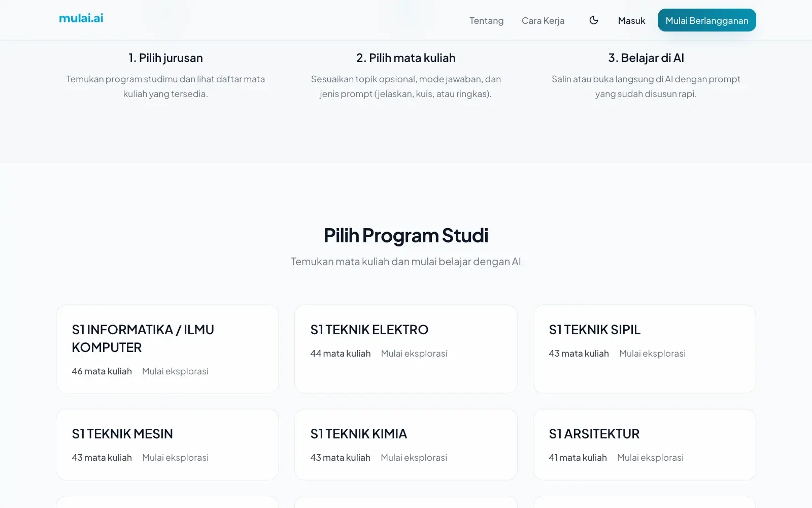Open the Tentang nav link

pyautogui.click(x=486, y=21)
